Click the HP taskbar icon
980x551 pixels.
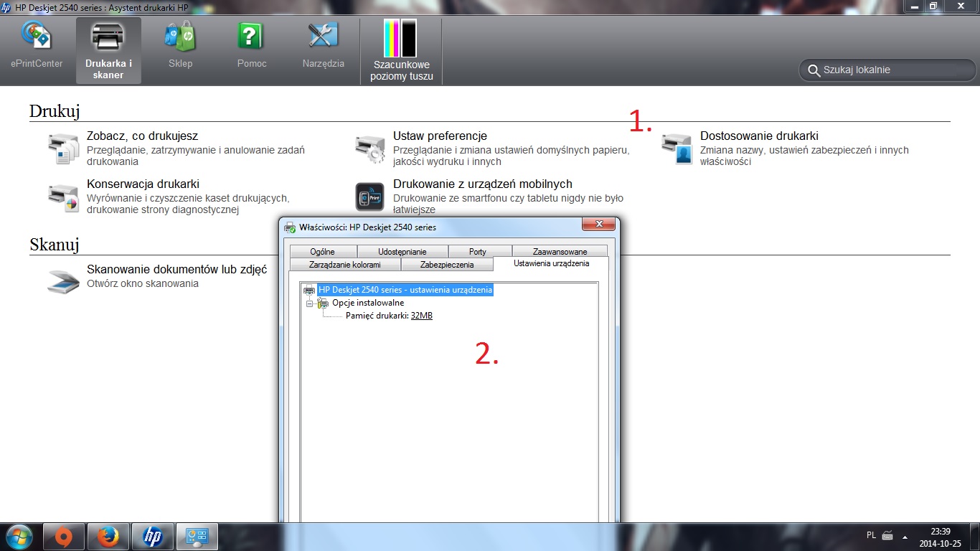(153, 537)
